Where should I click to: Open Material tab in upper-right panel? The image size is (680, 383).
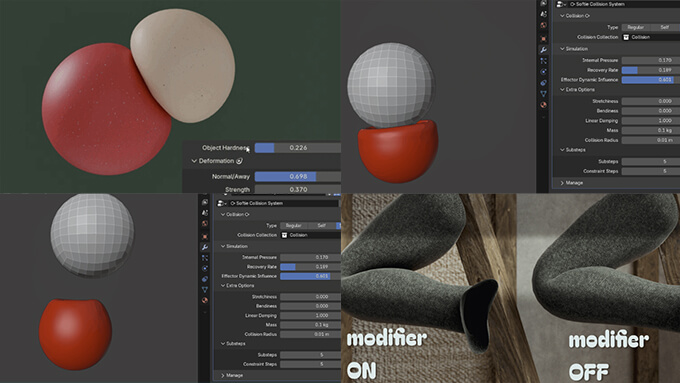(543, 105)
